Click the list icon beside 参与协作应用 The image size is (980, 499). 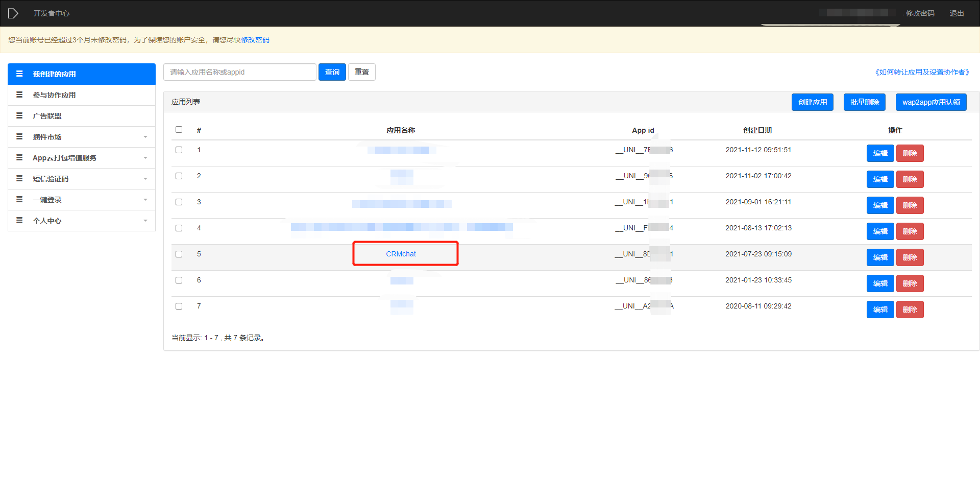coord(19,95)
